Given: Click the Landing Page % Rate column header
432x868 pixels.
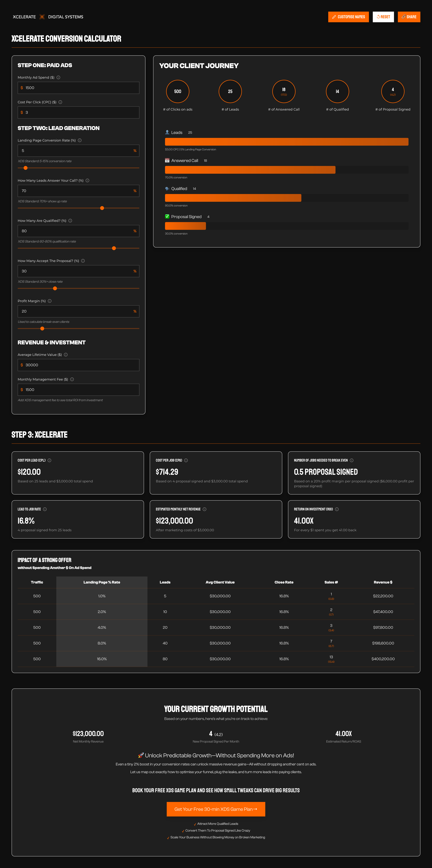Looking at the screenshot, I should click(x=102, y=582).
